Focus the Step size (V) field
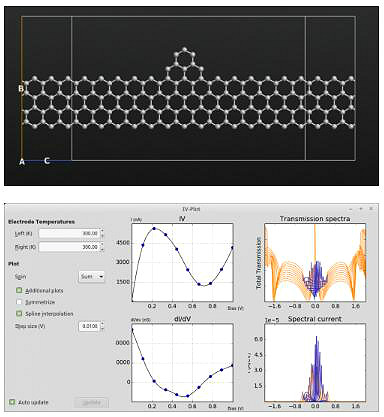 [89, 326]
